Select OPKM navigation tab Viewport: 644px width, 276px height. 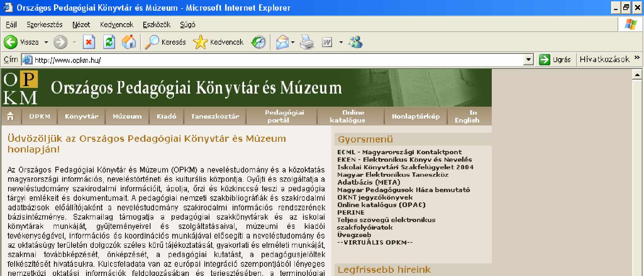tap(40, 116)
